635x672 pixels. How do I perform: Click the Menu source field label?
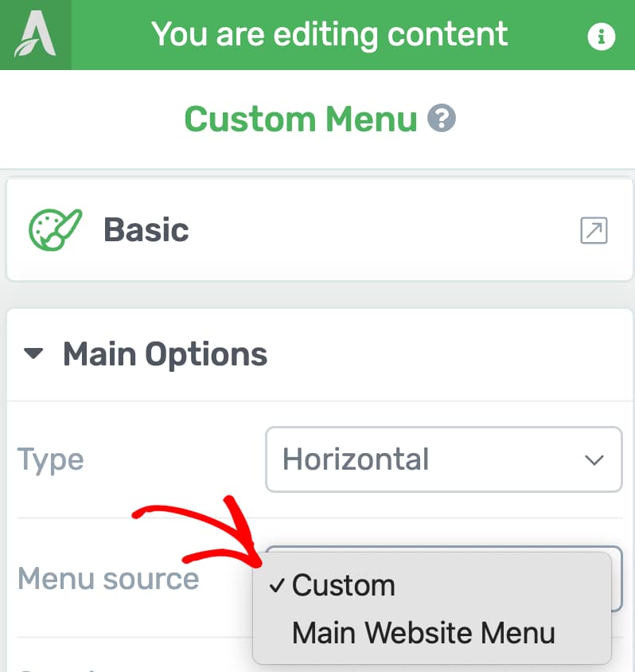coord(108,579)
